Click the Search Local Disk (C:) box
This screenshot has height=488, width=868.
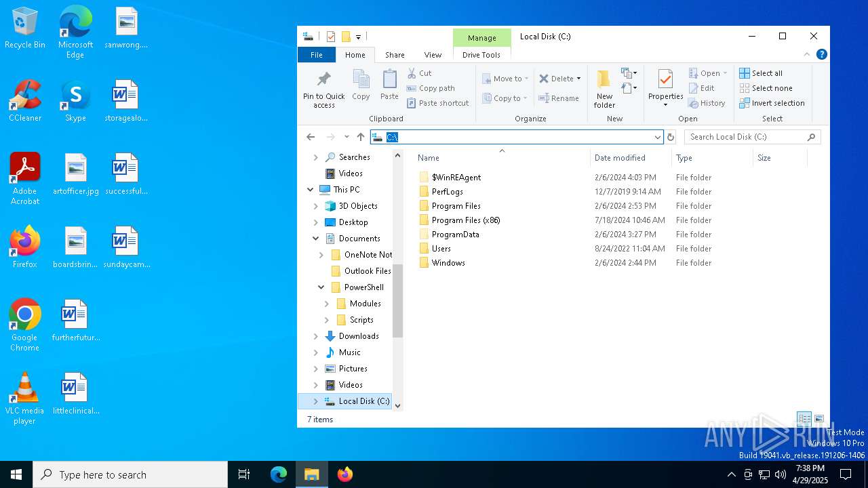coord(752,137)
